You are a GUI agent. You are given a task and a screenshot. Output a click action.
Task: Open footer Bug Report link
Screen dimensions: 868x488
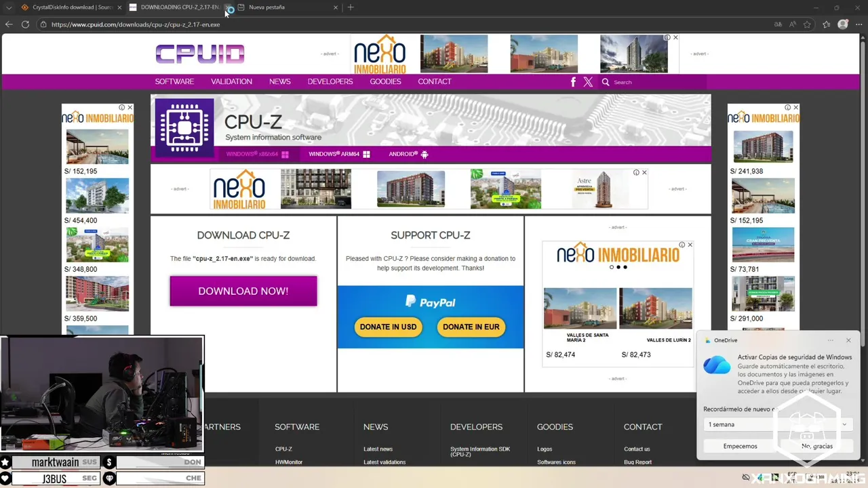(637, 462)
